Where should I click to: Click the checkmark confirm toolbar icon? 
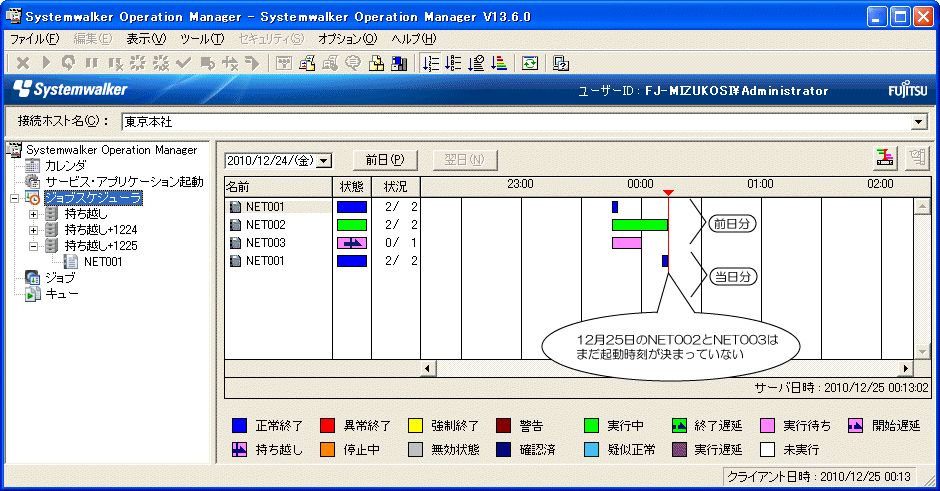[x=183, y=63]
